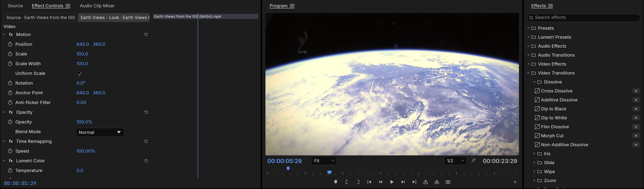Expand the Presets folder

(528, 28)
